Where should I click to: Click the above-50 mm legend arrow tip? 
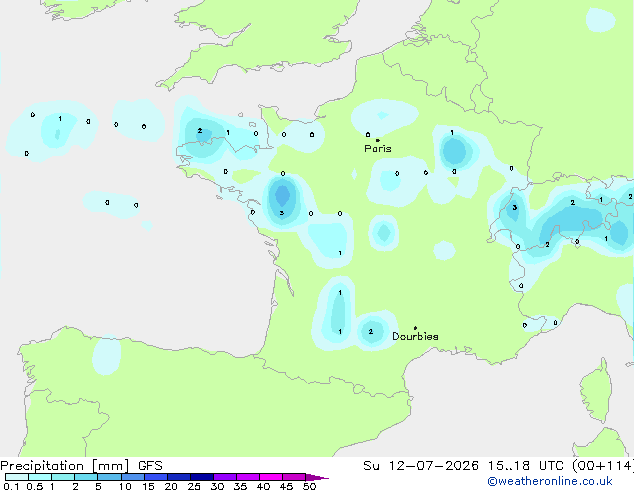pyautogui.click(x=317, y=477)
